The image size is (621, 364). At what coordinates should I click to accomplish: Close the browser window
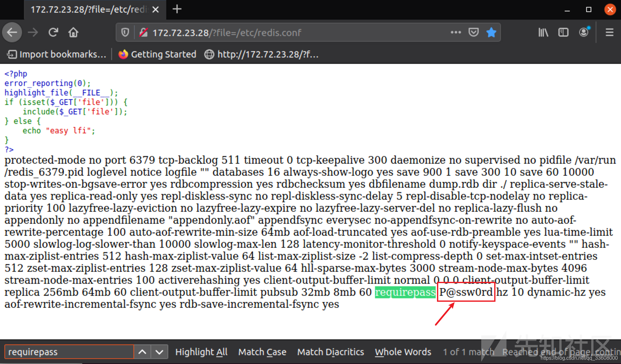click(x=610, y=9)
